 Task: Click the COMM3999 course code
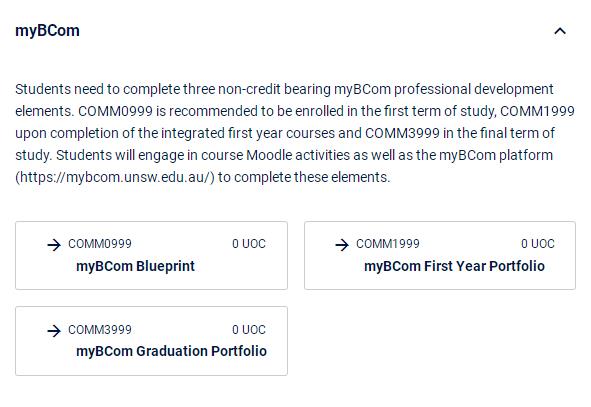point(100,330)
